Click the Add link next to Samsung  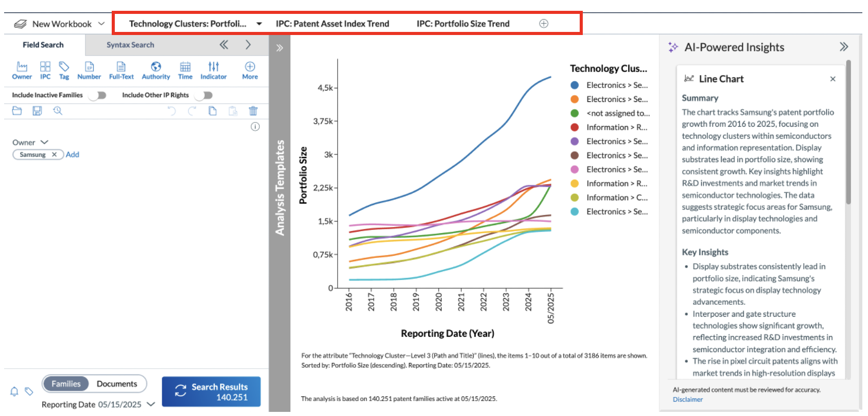click(73, 154)
